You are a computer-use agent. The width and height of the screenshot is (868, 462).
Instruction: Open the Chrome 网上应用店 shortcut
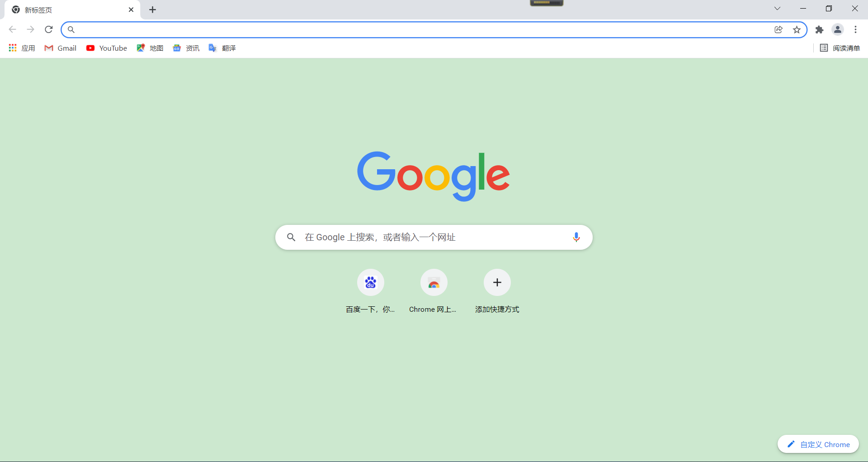pos(434,291)
